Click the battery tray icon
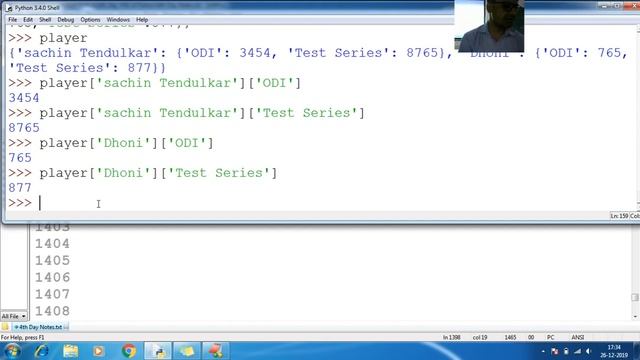The image size is (640, 360). tap(566, 351)
